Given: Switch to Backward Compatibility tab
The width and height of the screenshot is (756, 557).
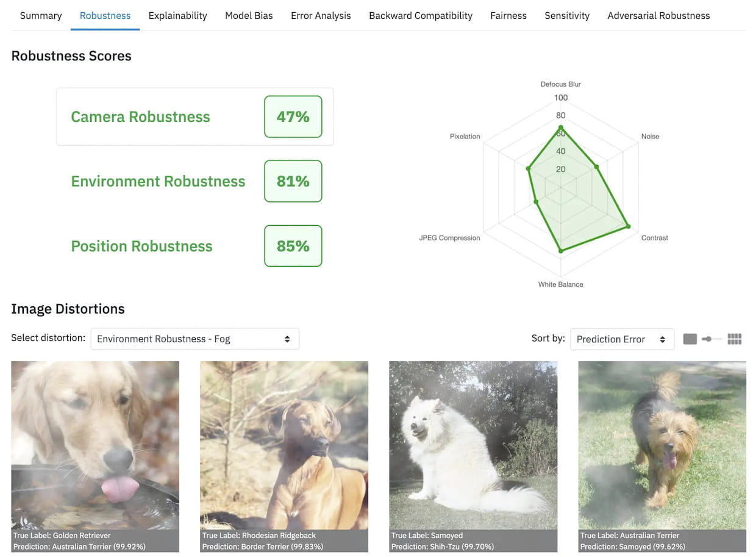Looking at the screenshot, I should point(421,16).
